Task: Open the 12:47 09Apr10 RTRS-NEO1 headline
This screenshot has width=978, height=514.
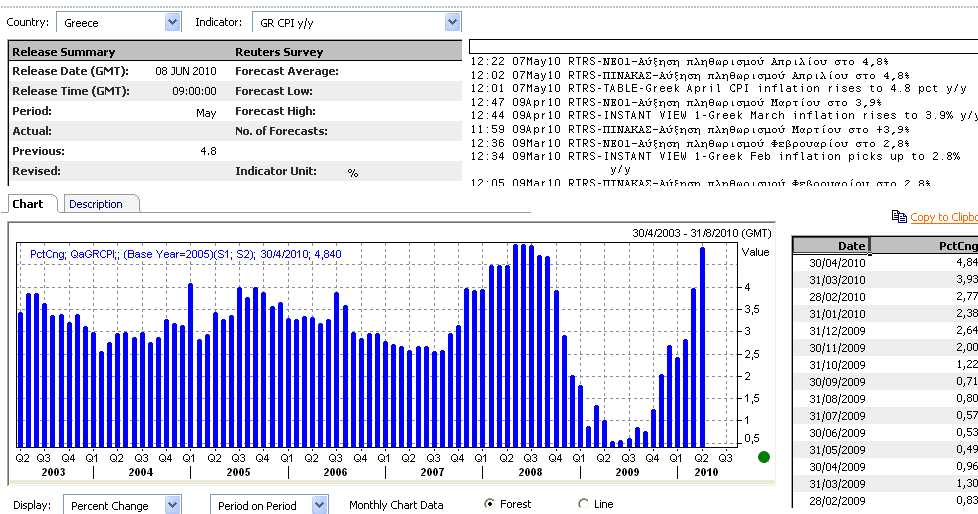Action: [676, 102]
